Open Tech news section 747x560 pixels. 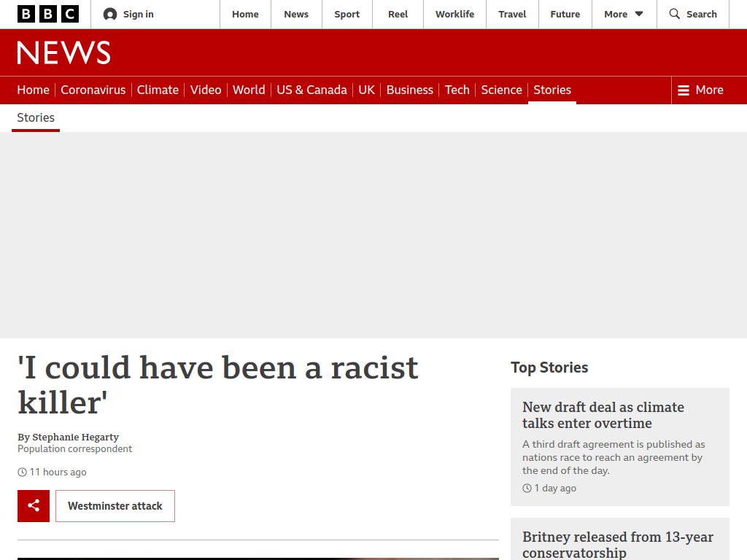(x=457, y=90)
